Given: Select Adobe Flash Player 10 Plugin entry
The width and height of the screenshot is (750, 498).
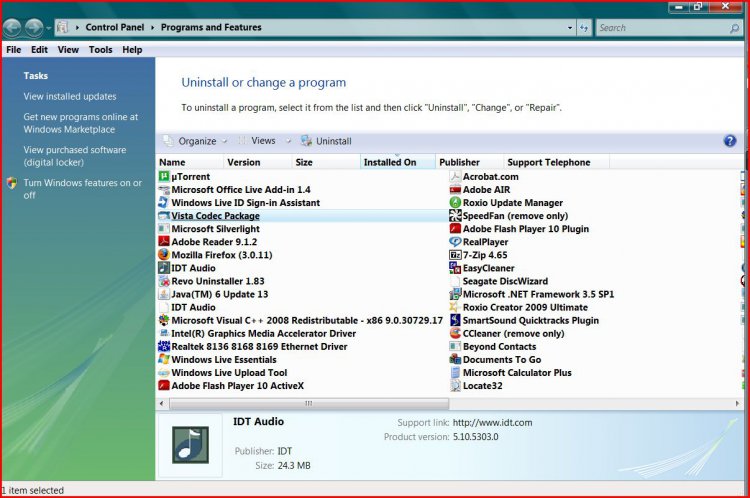Looking at the screenshot, I should coord(526,229).
